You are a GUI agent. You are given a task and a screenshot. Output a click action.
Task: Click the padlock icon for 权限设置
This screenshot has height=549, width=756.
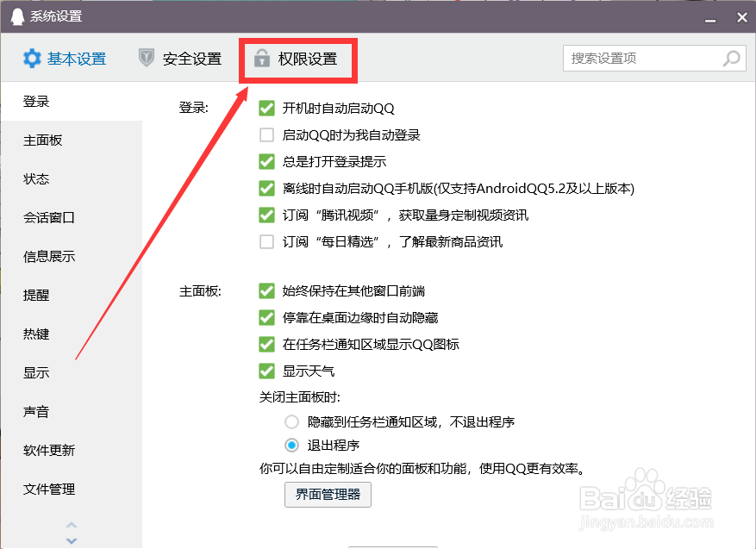(262, 58)
